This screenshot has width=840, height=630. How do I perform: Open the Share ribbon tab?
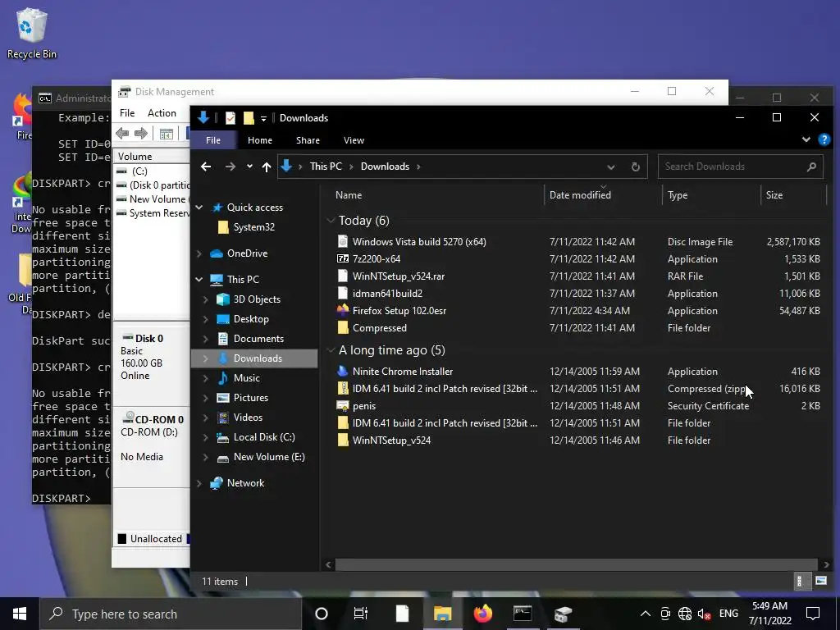click(308, 140)
